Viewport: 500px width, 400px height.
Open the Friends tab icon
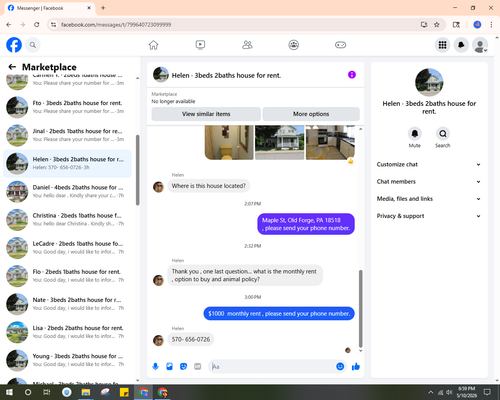tap(247, 45)
